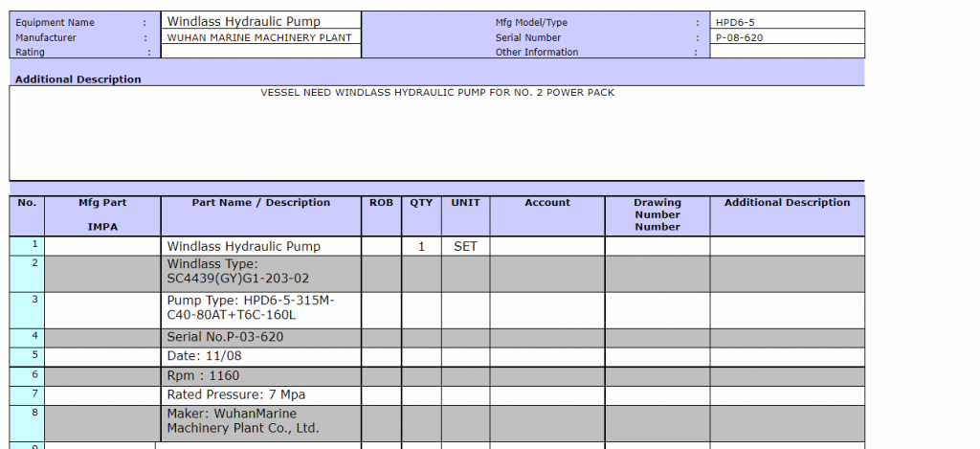Screen dimensions: 980x449
Task: Click the empty Rating field
Action: point(261,53)
